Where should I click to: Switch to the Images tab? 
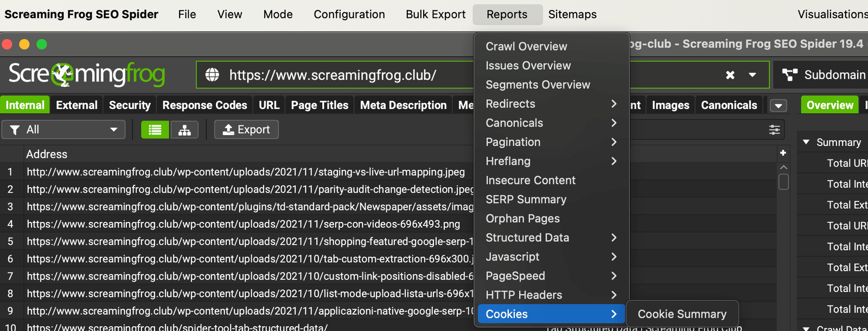click(671, 105)
